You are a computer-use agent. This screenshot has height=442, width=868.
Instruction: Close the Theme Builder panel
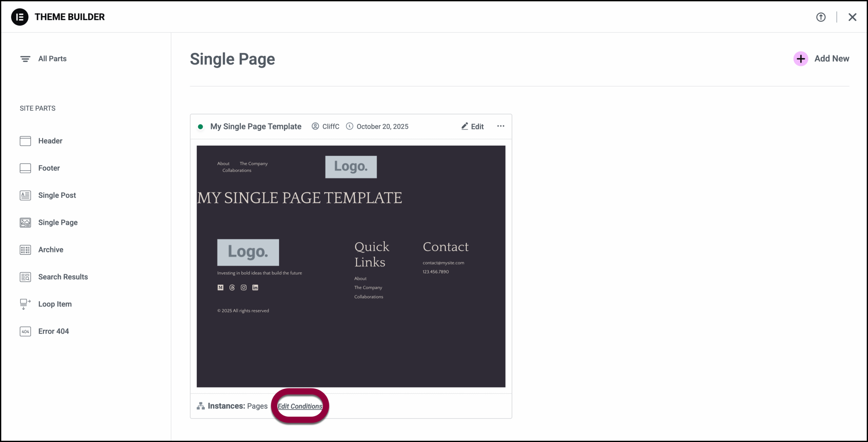(852, 17)
